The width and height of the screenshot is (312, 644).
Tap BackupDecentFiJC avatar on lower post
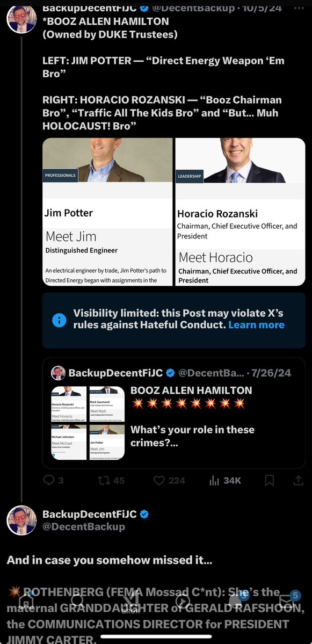[x=22, y=520]
